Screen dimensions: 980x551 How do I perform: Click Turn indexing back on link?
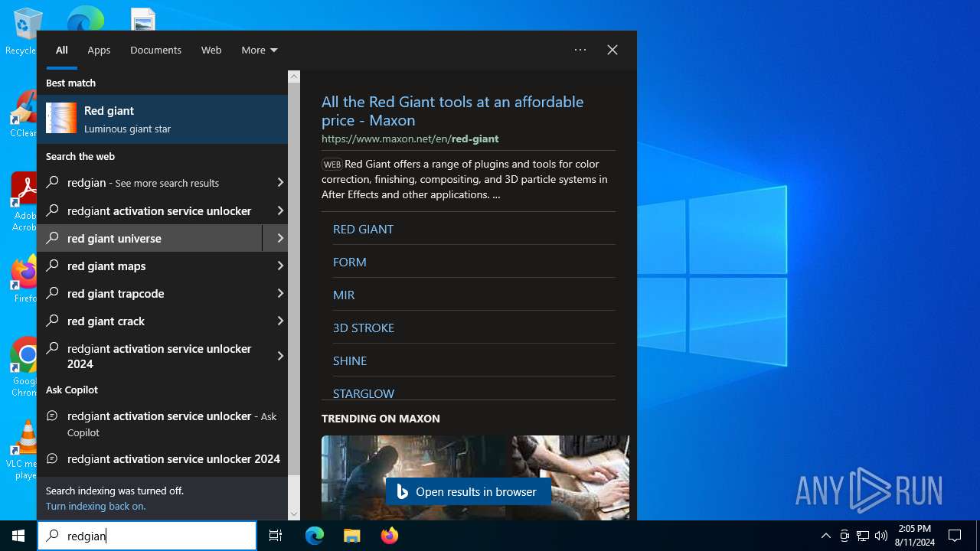click(x=96, y=506)
